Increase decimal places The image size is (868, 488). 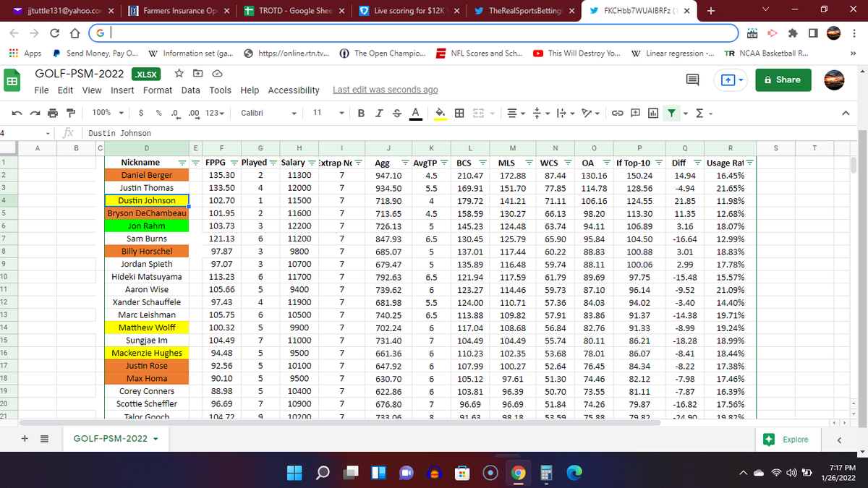tap(193, 113)
